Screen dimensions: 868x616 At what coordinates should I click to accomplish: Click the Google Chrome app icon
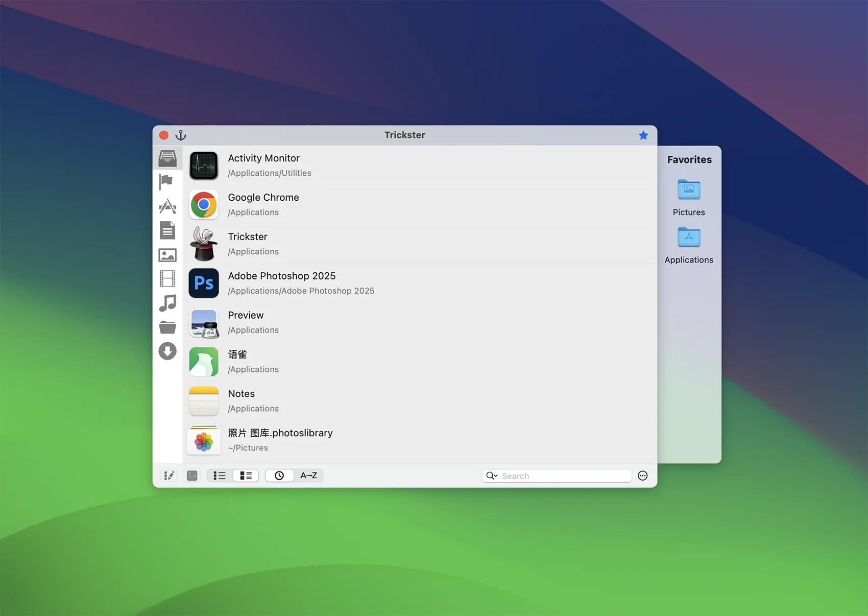[204, 205]
